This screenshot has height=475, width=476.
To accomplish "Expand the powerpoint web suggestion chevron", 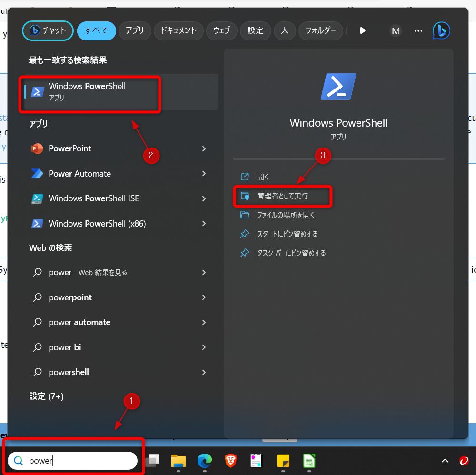I will (204, 297).
